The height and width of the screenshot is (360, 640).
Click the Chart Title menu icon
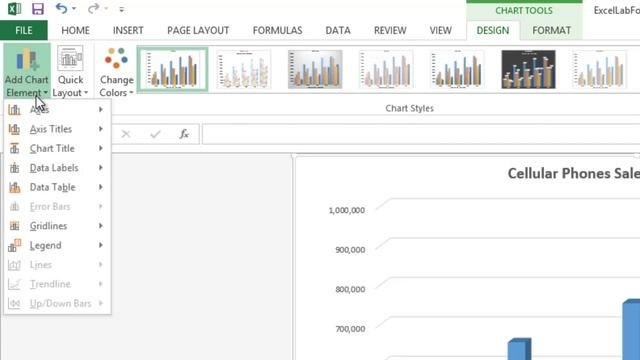(14, 148)
